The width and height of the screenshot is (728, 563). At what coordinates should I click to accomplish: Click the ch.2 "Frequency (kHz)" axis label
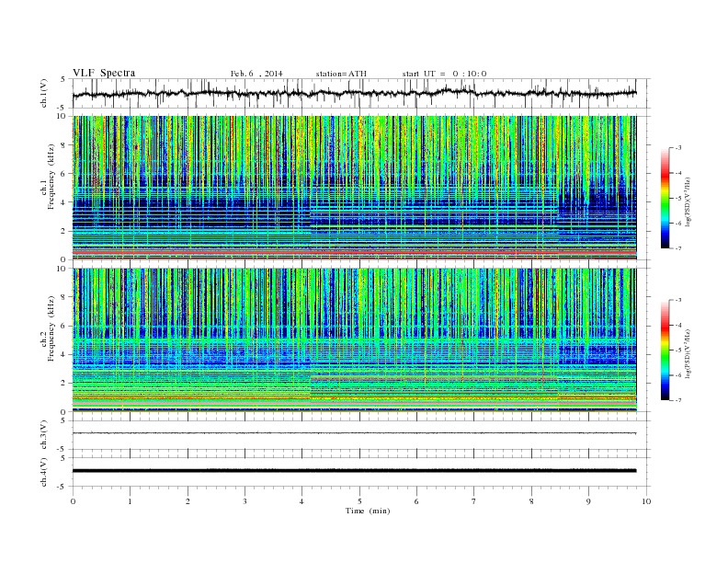point(51,329)
